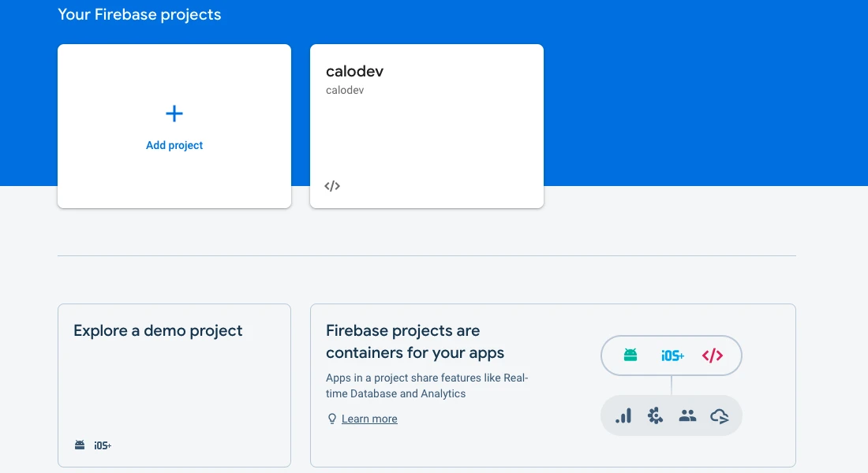Screen dimensions: 868x473
Task: Click the green Android icon in apps diagram
Action: [630, 355]
